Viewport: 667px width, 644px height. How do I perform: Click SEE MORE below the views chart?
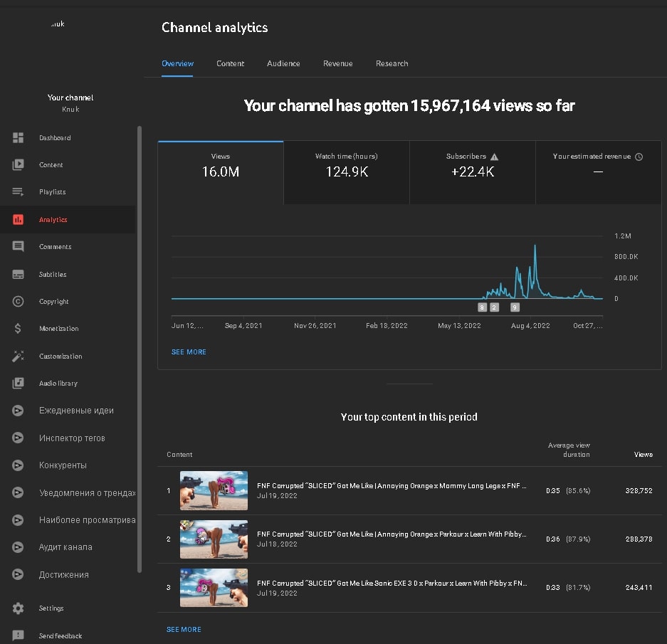(189, 352)
